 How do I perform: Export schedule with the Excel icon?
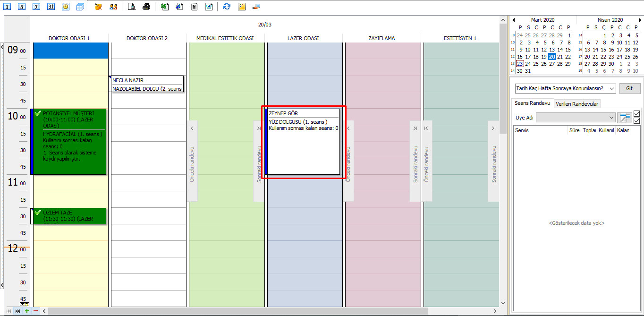165,7
